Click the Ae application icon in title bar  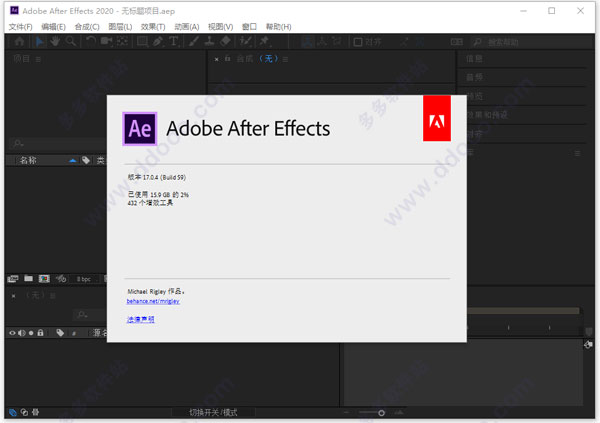pos(14,11)
